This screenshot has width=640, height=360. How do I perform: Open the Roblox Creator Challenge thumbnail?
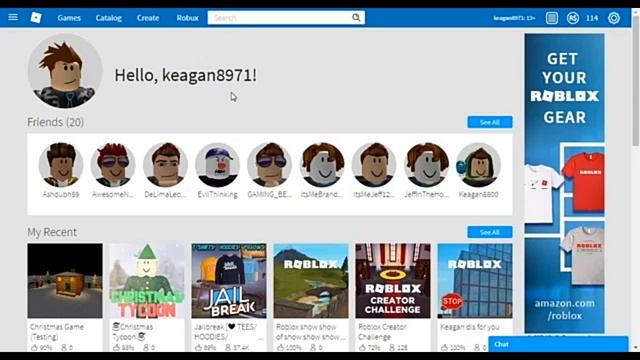coord(393,281)
